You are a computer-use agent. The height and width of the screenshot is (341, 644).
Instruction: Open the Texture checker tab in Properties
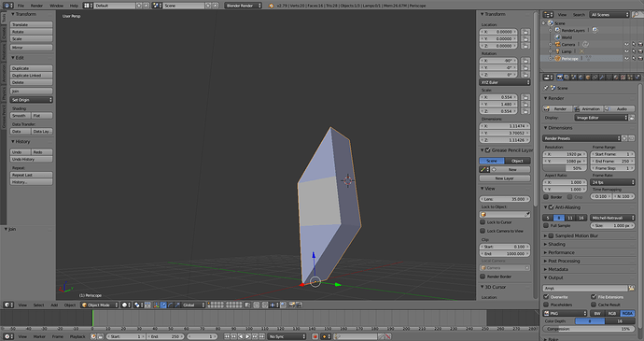coord(623,77)
